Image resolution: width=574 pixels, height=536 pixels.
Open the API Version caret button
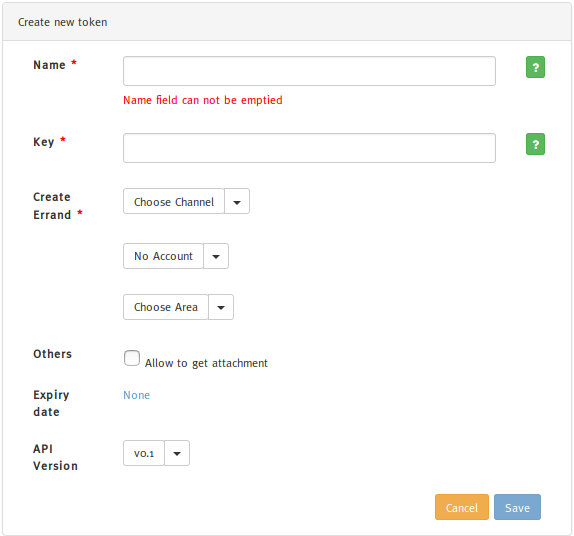pos(177,453)
